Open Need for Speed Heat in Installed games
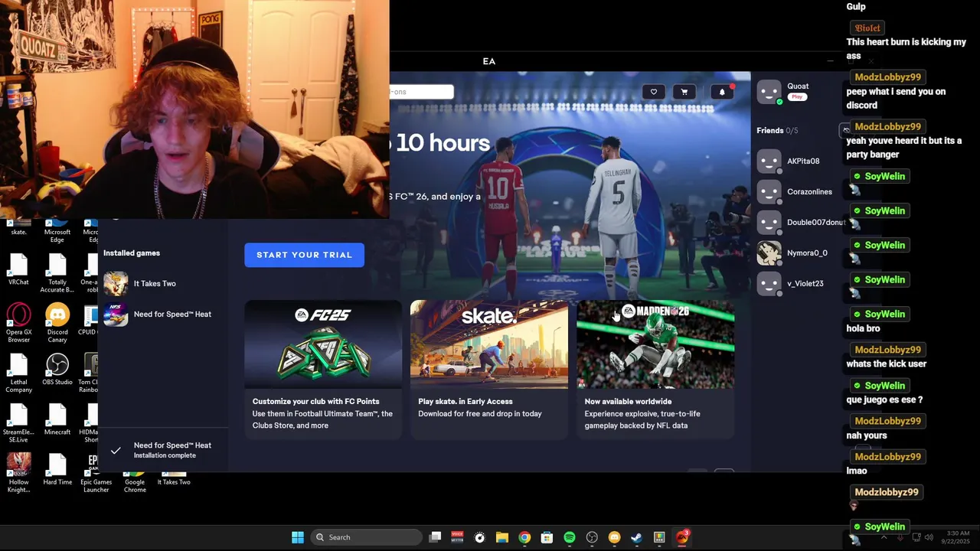 pyautogui.click(x=172, y=315)
